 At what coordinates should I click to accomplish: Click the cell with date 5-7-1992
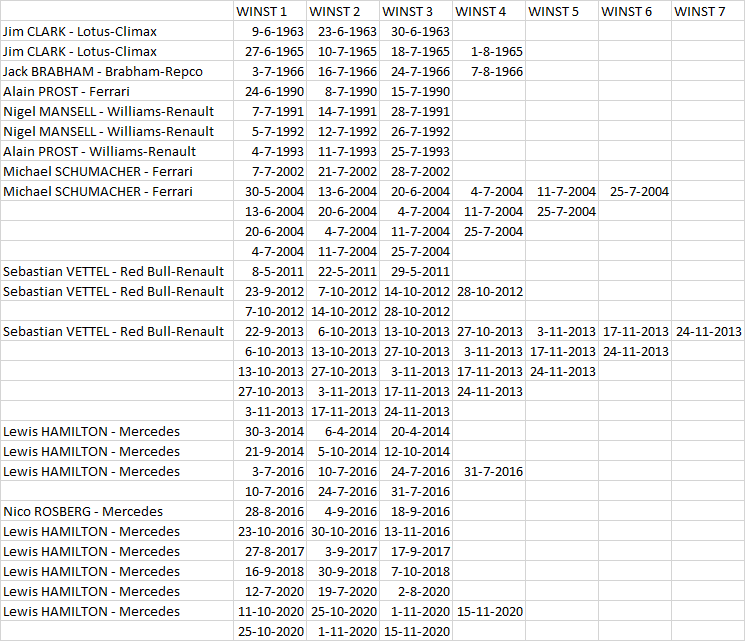tap(270, 131)
